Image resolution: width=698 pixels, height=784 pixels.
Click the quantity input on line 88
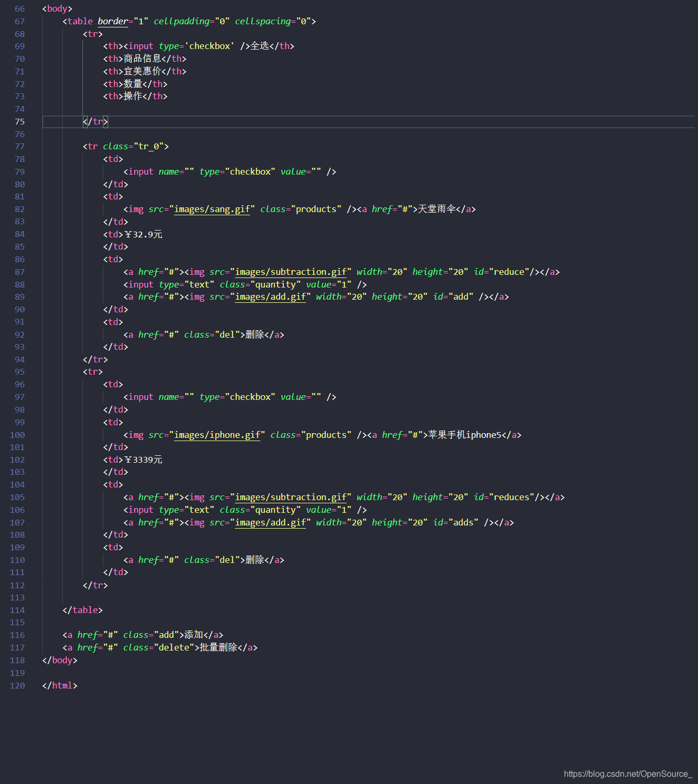(x=245, y=284)
